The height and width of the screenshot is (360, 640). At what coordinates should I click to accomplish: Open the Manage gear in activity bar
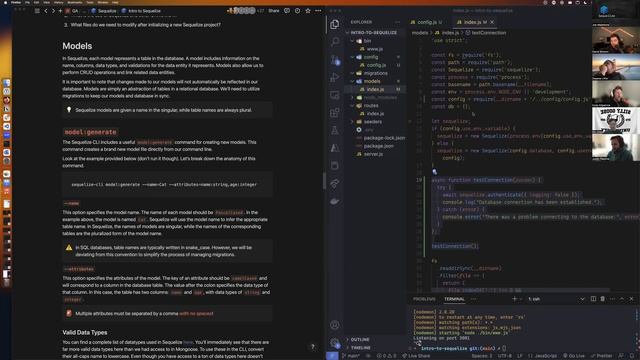tap(335, 343)
